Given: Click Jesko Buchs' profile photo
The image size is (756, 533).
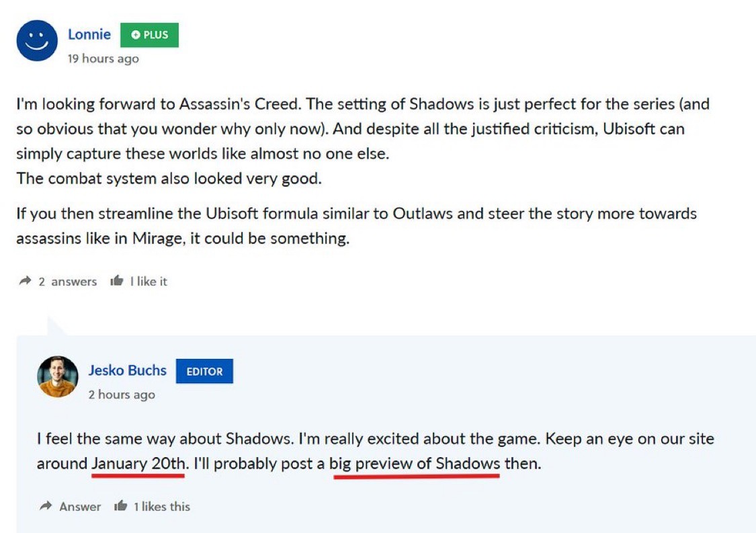Looking at the screenshot, I should pyautogui.click(x=57, y=376).
